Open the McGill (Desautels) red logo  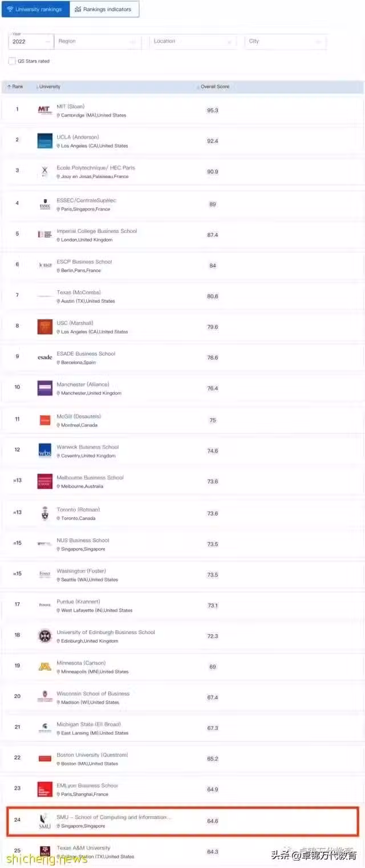tap(45, 420)
